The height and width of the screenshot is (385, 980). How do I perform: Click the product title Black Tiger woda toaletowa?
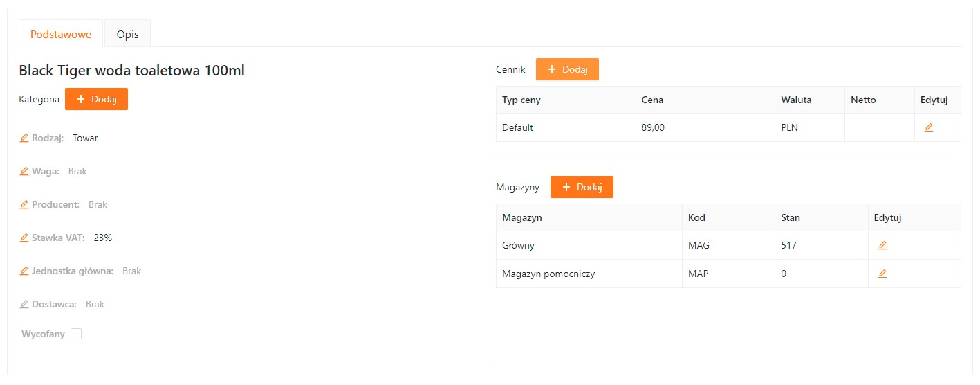point(131,71)
